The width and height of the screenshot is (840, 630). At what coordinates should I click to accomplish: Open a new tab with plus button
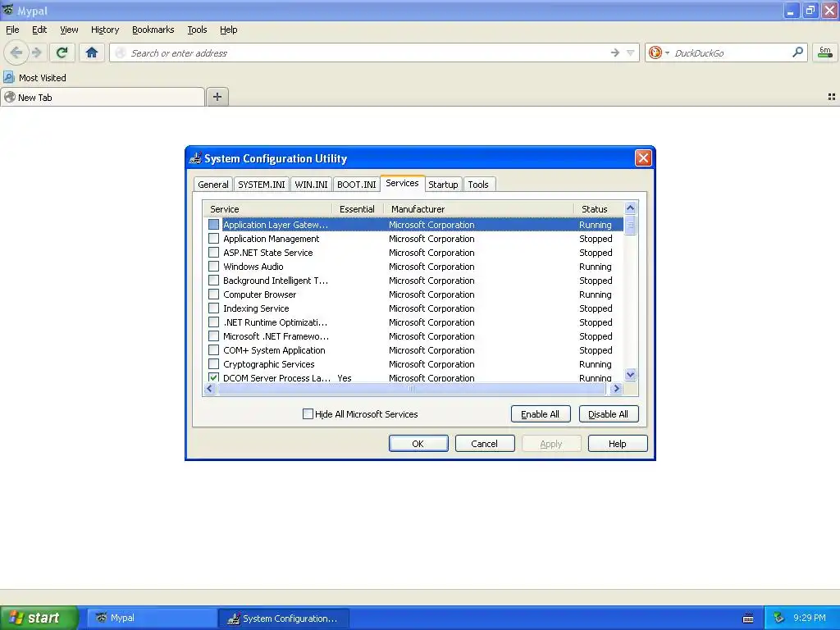click(217, 97)
